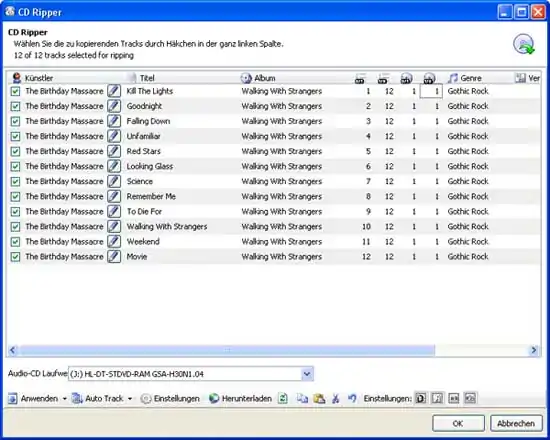Click the horizontal scrollbar right arrow

click(534, 350)
